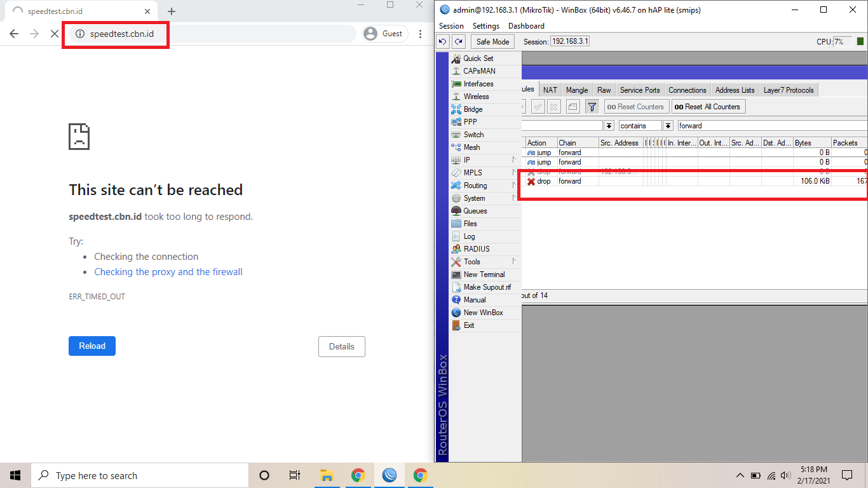Click the WinBox Undo arrow icon
The image size is (868, 488).
tap(444, 41)
